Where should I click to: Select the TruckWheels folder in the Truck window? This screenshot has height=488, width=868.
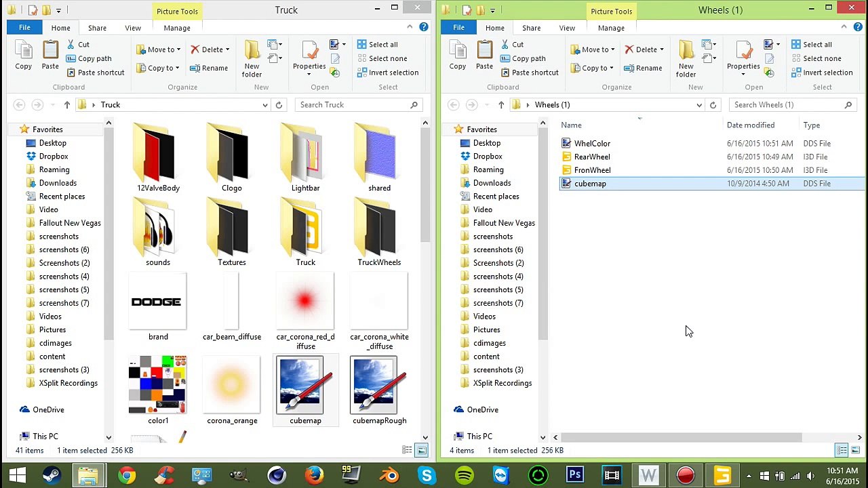pos(379,232)
